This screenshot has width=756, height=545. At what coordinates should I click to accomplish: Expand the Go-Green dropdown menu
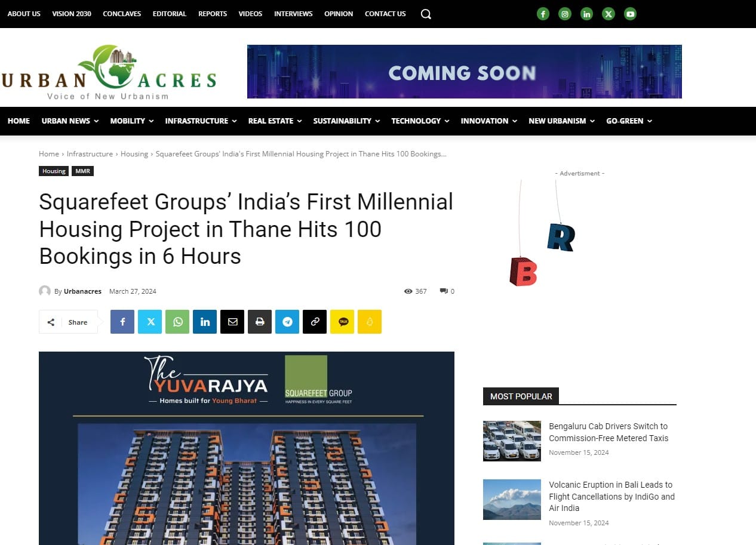click(x=629, y=121)
